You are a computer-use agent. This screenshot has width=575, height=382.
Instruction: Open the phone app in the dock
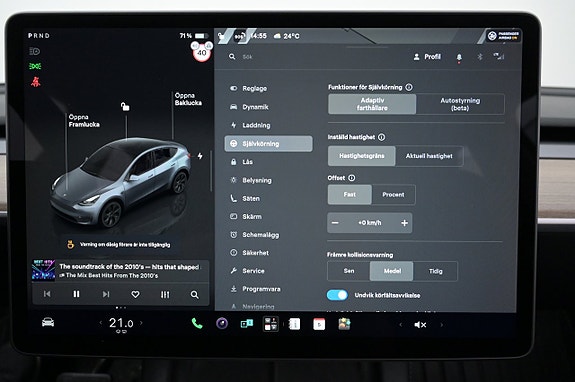click(197, 323)
